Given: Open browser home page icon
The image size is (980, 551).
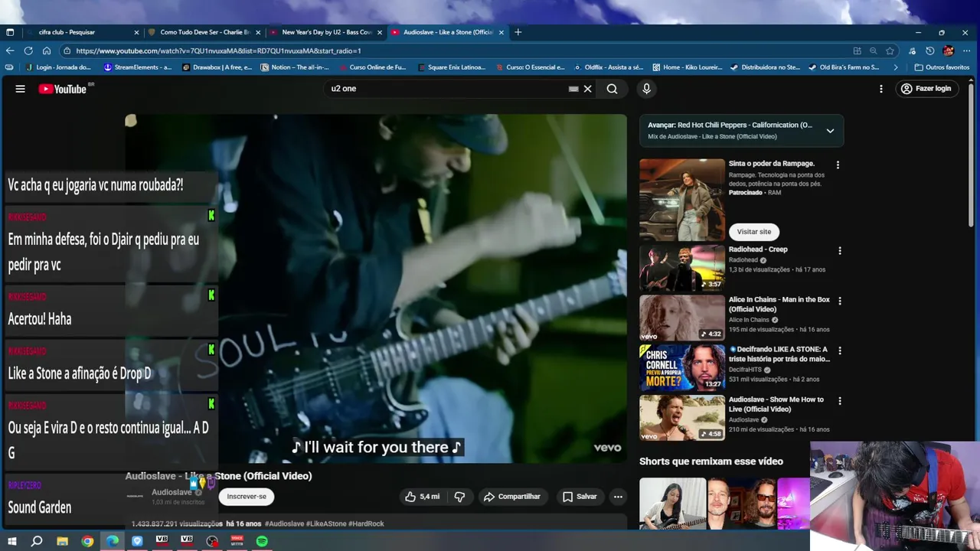Looking at the screenshot, I should (47, 51).
